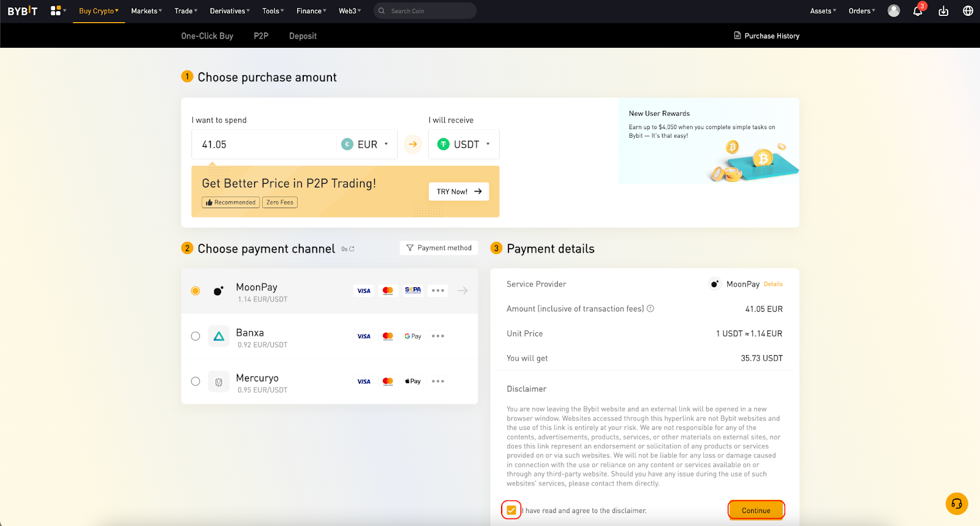Click the spend amount input field
This screenshot has width=980, height=526.
tap(264, 145)
